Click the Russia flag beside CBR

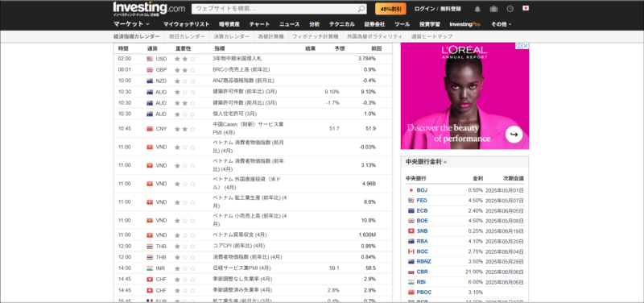click(411, 272)
